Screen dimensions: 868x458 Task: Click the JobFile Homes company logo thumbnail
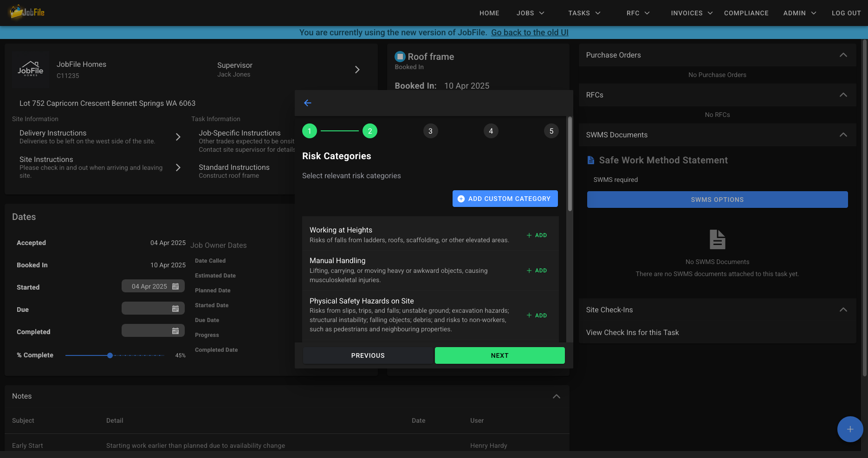tap(31, 70)
